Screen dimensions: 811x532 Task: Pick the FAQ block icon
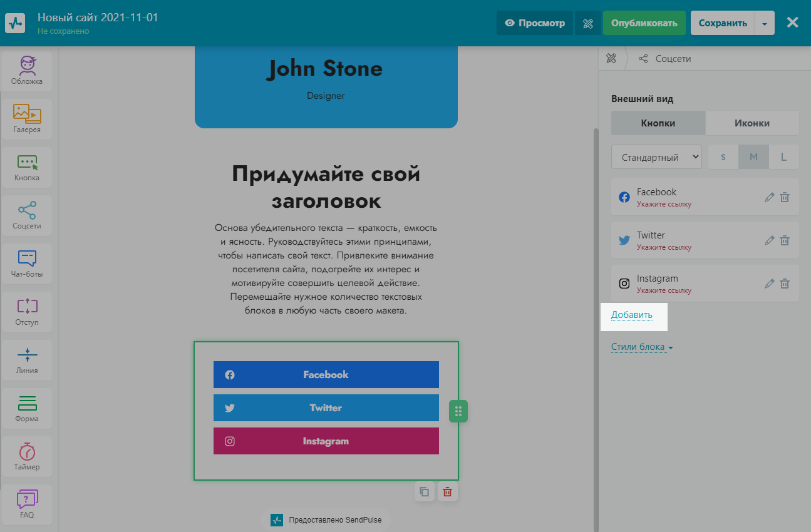pyautogui.click(x=27, y=505)
